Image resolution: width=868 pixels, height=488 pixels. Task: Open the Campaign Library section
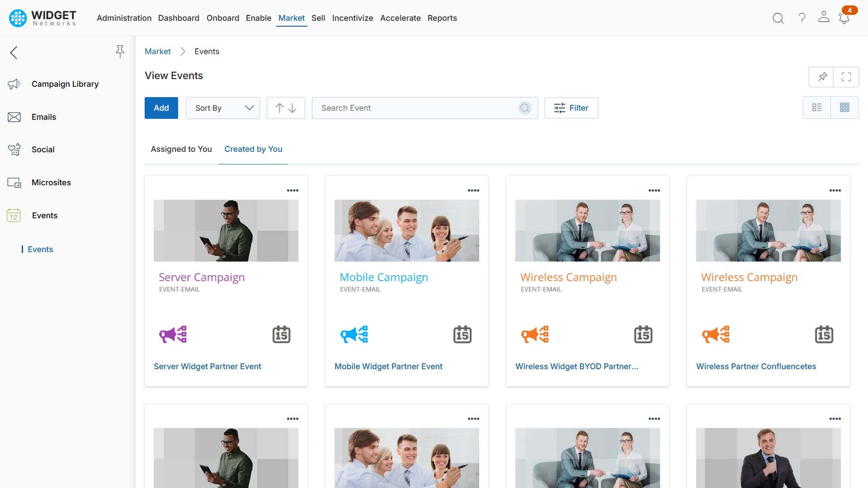(x=65, y=84)
